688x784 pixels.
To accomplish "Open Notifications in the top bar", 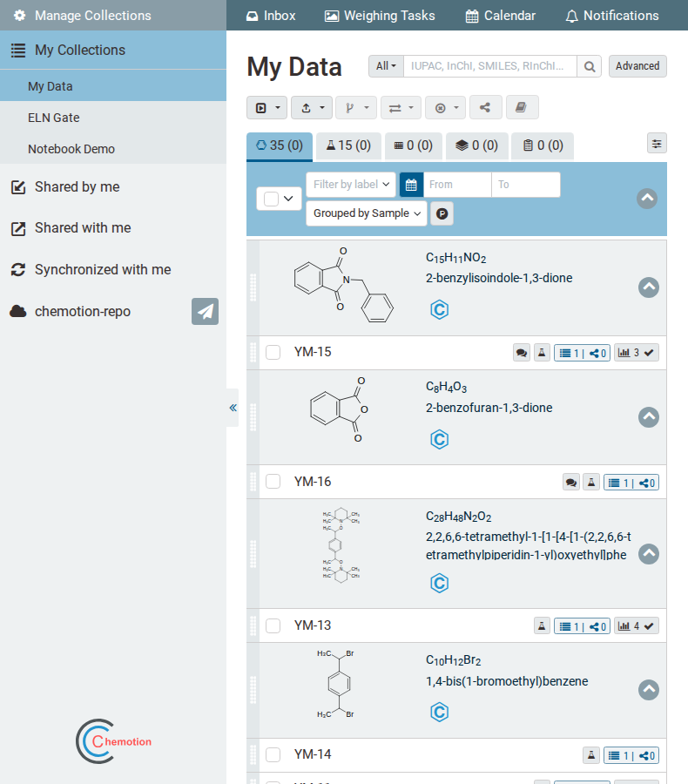I will coord(612,16).
